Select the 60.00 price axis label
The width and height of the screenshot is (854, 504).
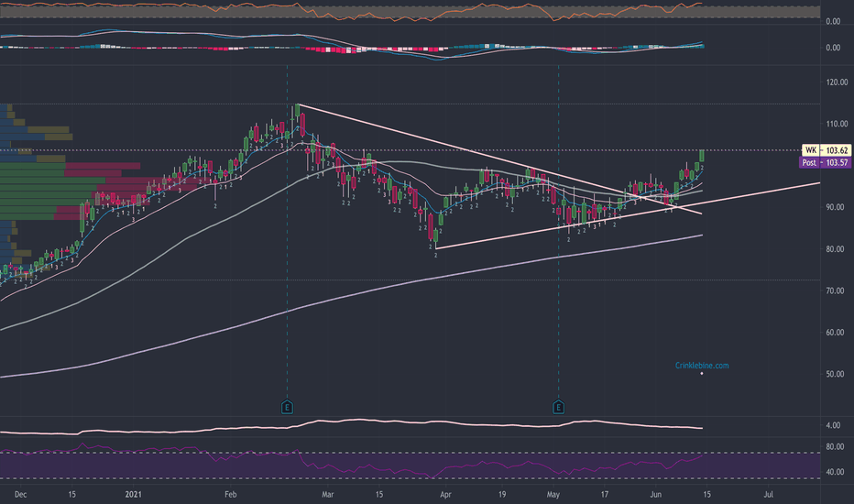coord(836,333)
